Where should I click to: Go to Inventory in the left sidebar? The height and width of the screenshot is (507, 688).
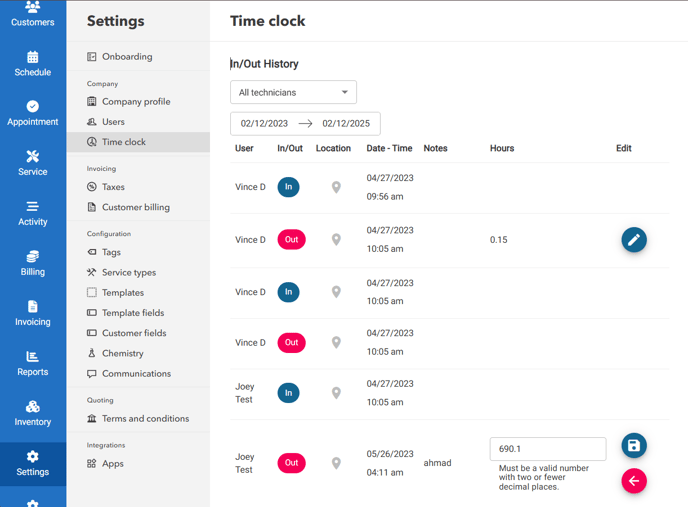click(x=33, y=413)
